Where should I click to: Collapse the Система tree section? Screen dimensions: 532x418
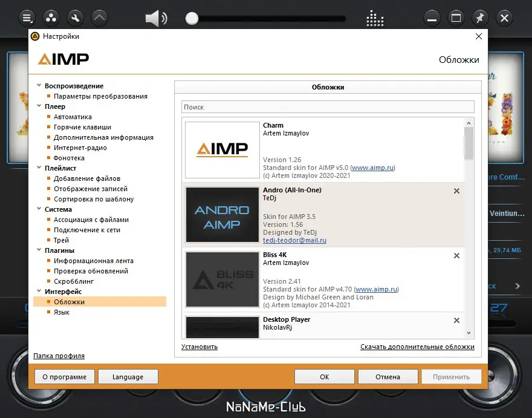point(39,209)
